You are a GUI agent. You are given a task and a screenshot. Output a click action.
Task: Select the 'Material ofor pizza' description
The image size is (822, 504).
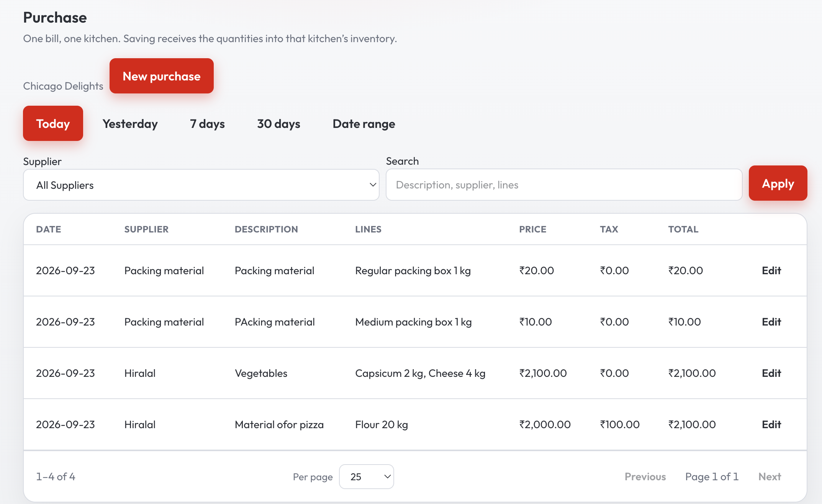[x=279, y=424]
